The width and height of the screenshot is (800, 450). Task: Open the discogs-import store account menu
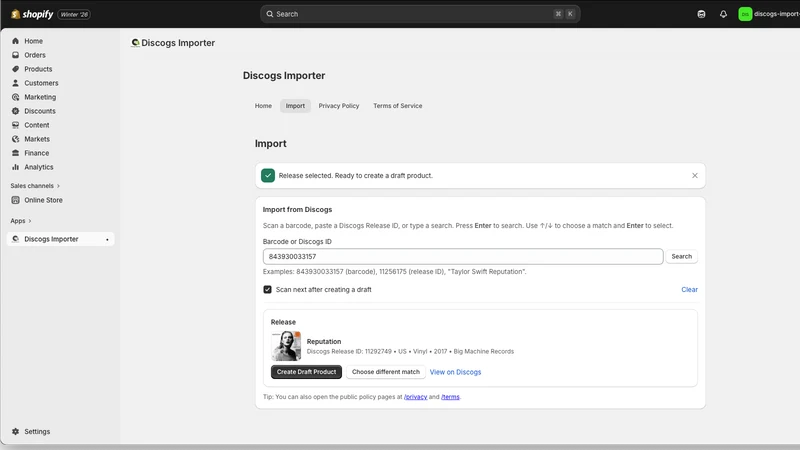(x=768, y=14)
